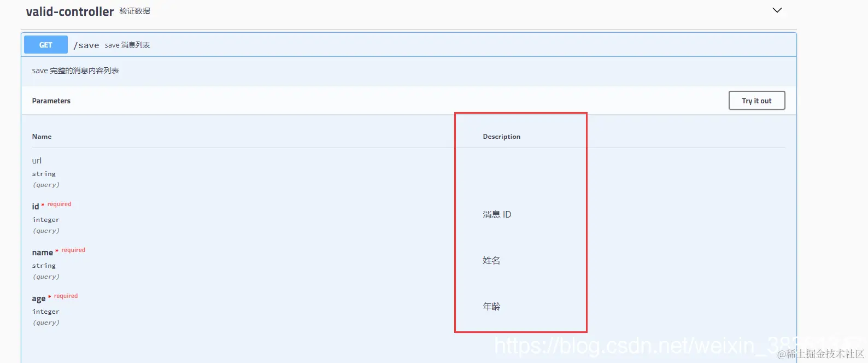Viewport: 868px width, 363px height.
Task: Click the 'string' type under url
Action: click(44, 174)
